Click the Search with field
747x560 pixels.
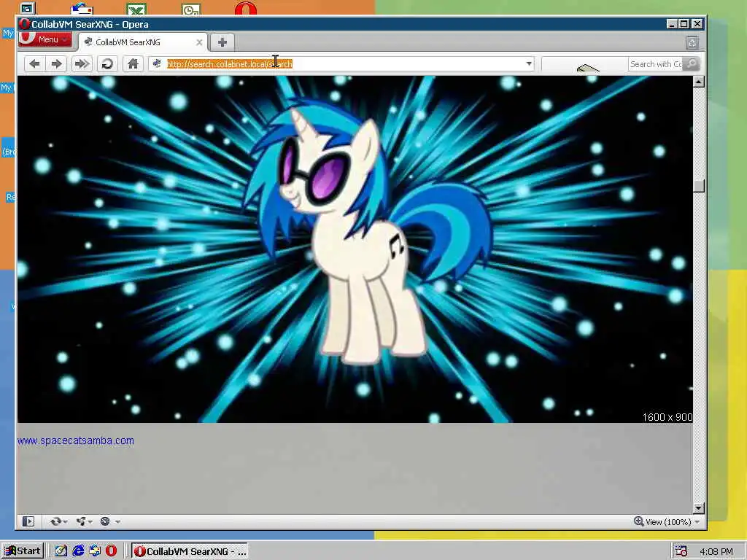[656, 64]
